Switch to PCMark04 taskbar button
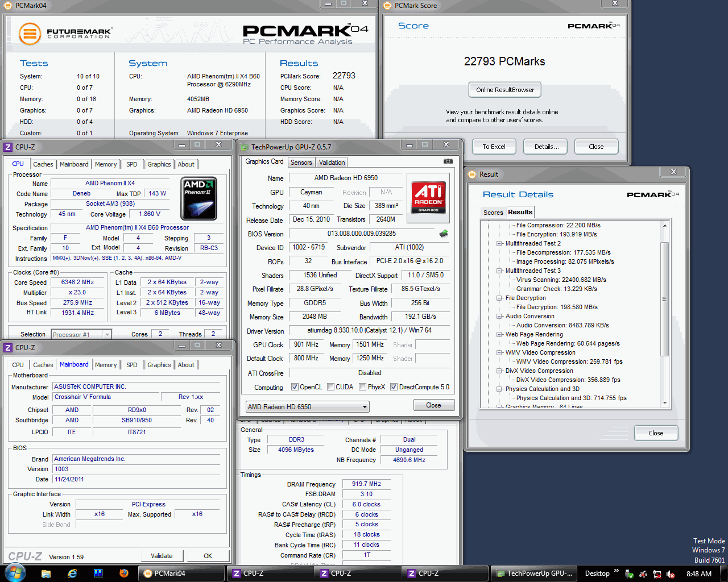Image resolution: width=728 pixels, height=582 pixels. [x=182, y=573]
